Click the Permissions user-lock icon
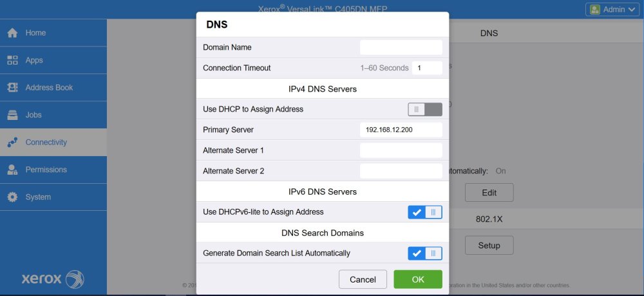This screenshot has height=296, width=644. (12, 170)
